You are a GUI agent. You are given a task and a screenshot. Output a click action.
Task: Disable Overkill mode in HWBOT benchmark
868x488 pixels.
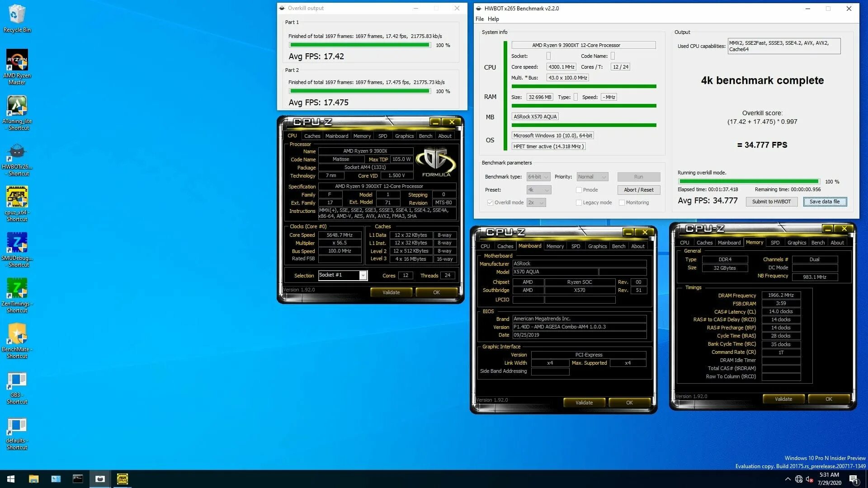[x=490, y=202]
